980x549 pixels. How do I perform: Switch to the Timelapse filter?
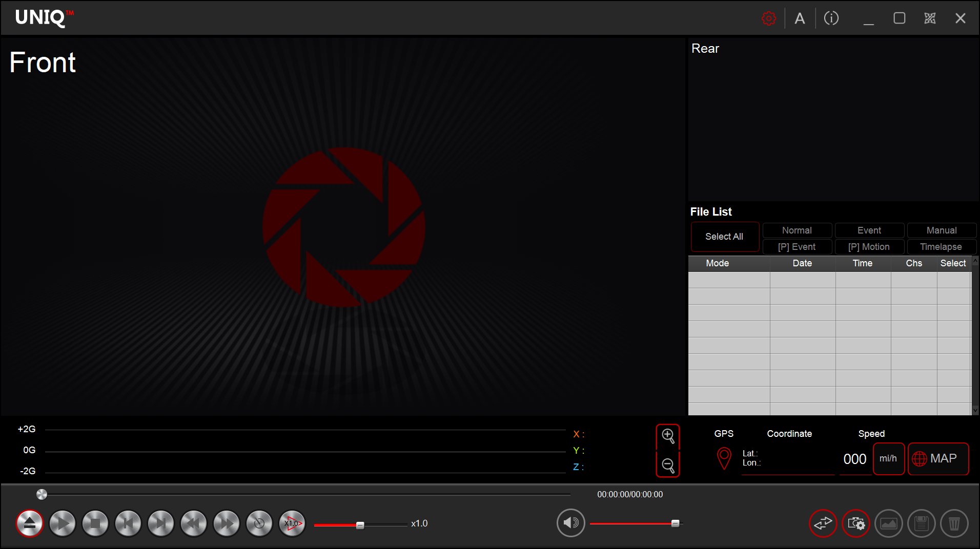click(x=941, y=247)
